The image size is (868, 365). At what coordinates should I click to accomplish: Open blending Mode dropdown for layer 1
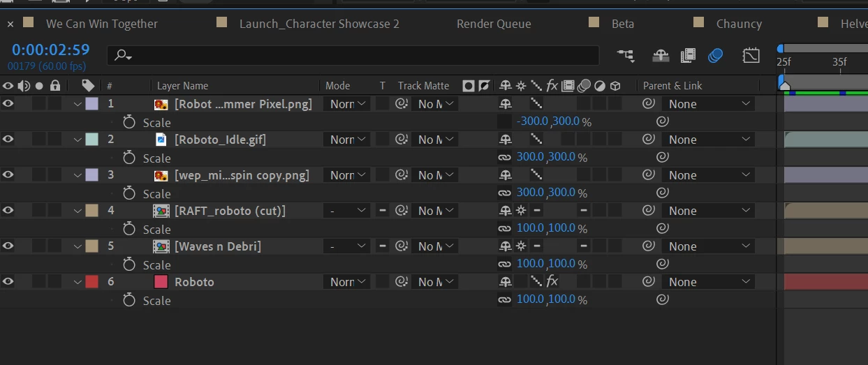[x=347, y=104]
